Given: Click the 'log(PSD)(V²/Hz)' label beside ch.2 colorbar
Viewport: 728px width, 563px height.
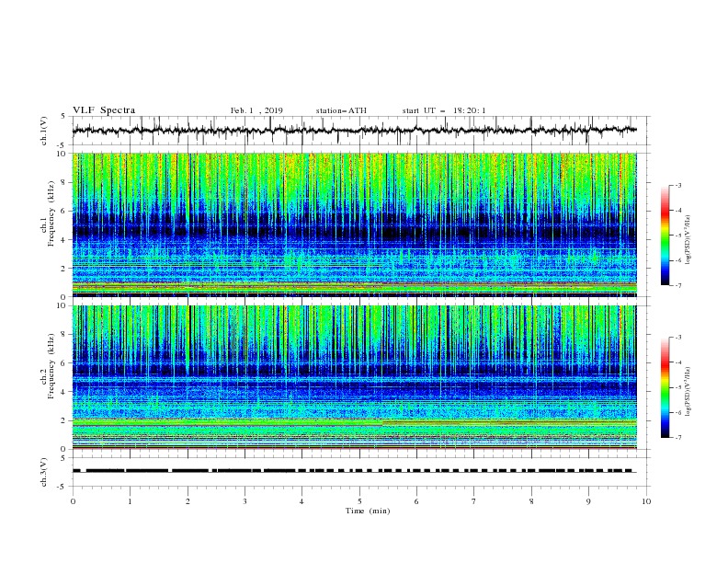Looking at the screenshot, I should pyautogui.click(x=688, y=392).
